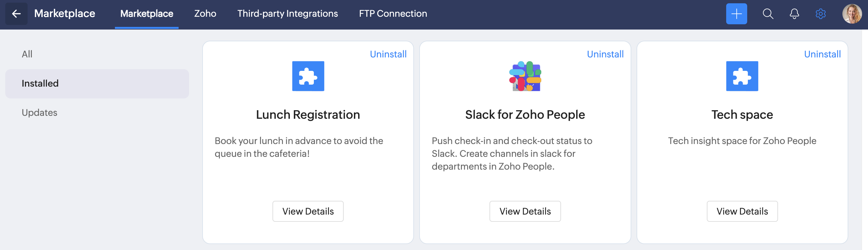
Task: Switch to the Zoho tab
Action: (x=205, y=14)
